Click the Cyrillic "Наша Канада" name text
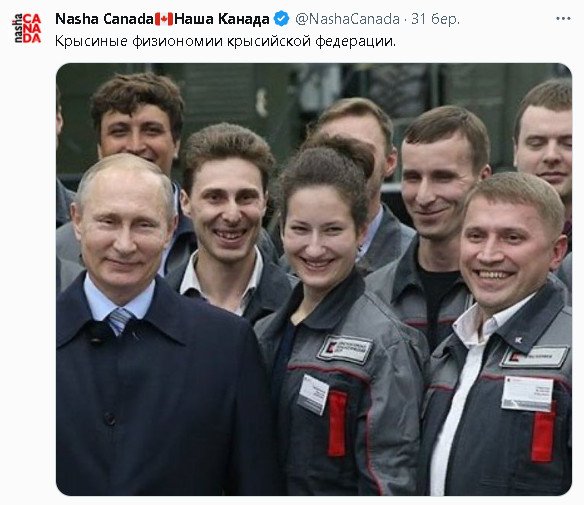 (x=222, y=19)
